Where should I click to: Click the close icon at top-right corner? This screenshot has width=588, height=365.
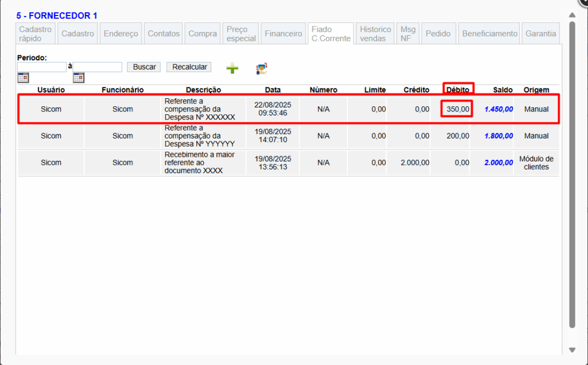pyautogui.click(x=582, y=2)
